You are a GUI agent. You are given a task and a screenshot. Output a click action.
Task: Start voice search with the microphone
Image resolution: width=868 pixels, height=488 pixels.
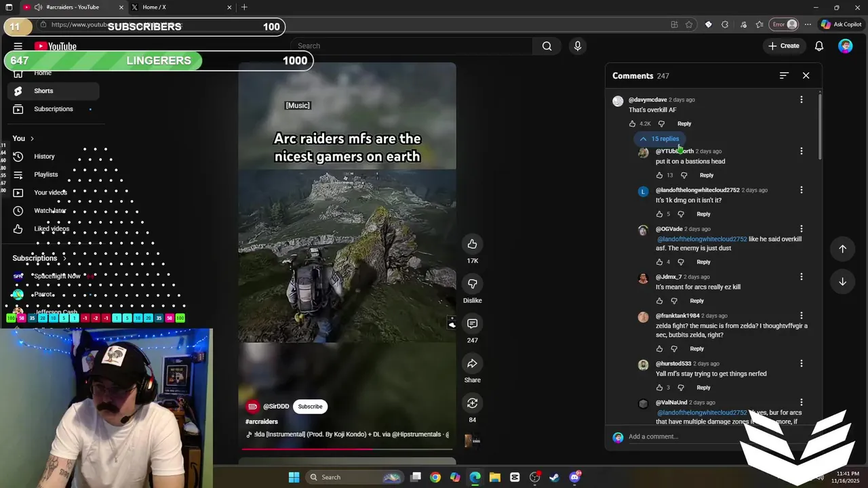point(577,46)
